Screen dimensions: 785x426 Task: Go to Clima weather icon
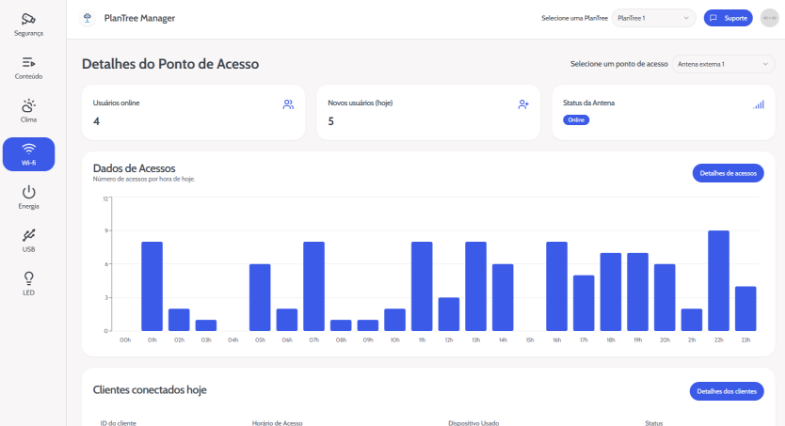[28, 105]
